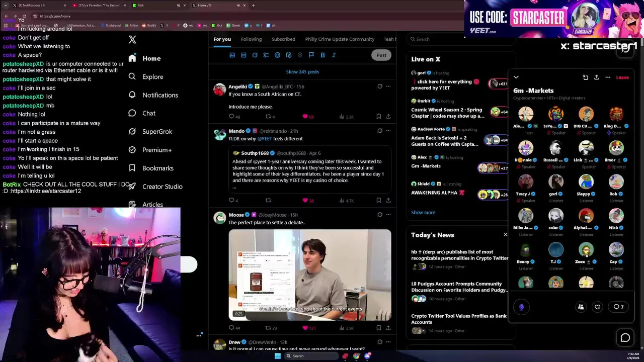Viewport: 644px width, 362px height.
Task: Dismiss the Today's News panel
Action: [506, 235]
